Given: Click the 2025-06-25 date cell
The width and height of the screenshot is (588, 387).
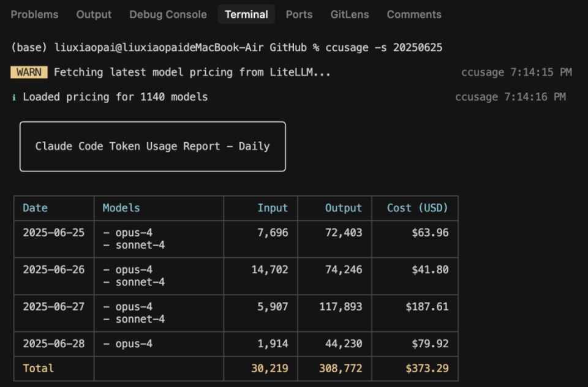Looking at the screenshot, I should [x=54, y=233].
